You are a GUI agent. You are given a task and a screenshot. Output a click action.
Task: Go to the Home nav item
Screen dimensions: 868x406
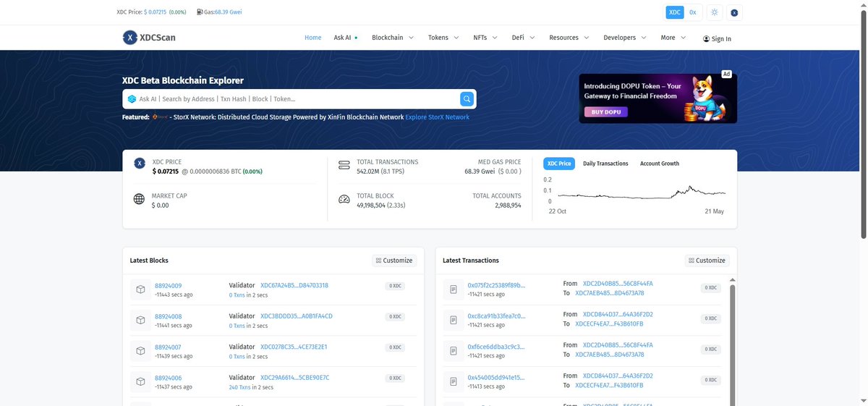(313, 38)
